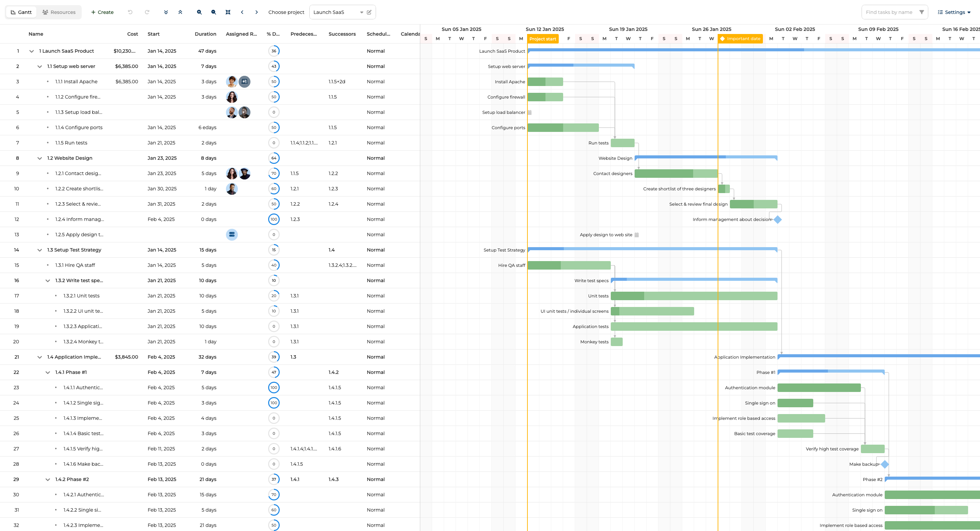Click the Contact designers progress bar
Image resolution: width=980 pixels, height=531 pixels.
[676, 174]
